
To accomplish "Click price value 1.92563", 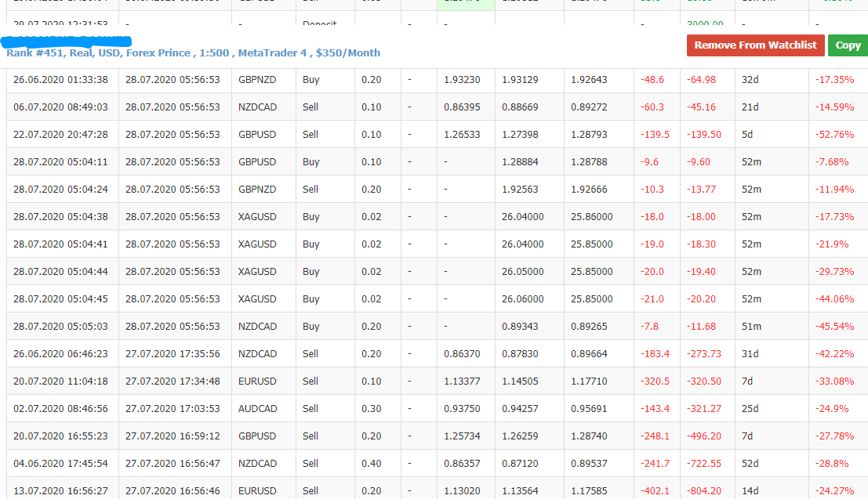I will point(520,190).
